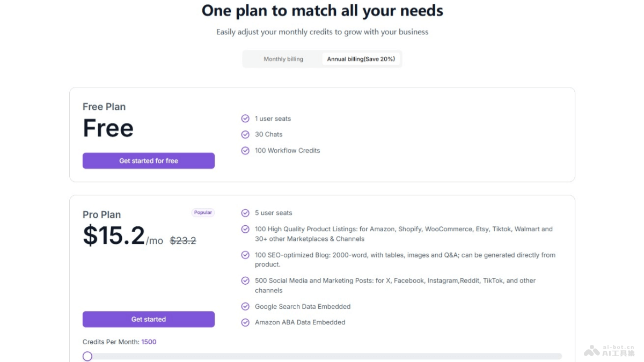The width and height of the screenshot is (644, 362).
Task: Click the Pro Plan heading
Action: coord(102,215)
